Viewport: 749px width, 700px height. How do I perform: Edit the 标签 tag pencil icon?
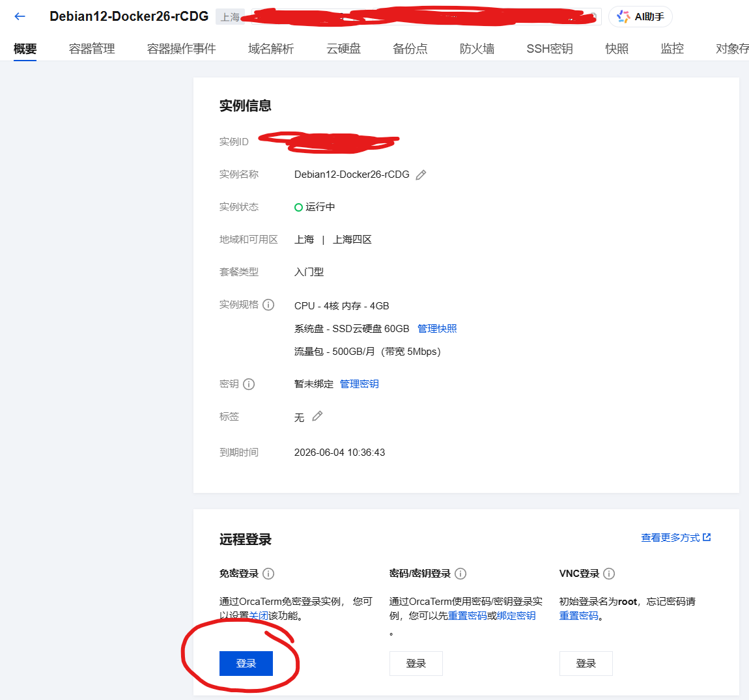click(317, 416)
